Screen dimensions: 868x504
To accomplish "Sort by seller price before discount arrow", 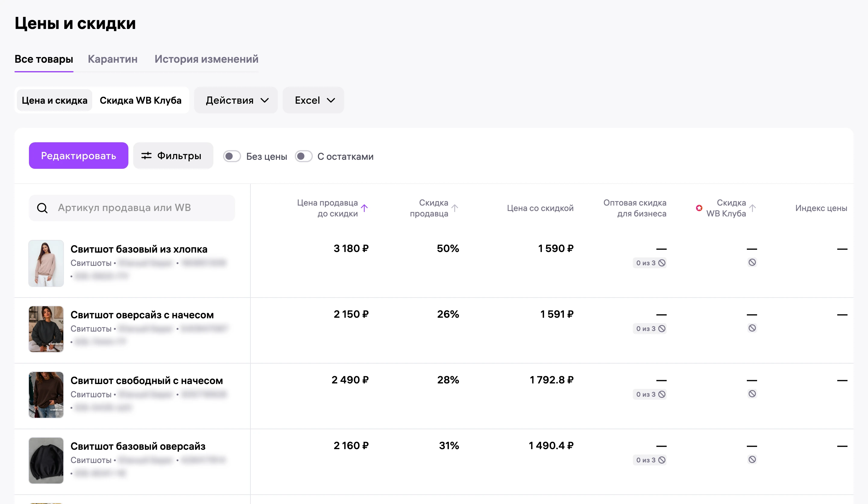I will 364,208.
